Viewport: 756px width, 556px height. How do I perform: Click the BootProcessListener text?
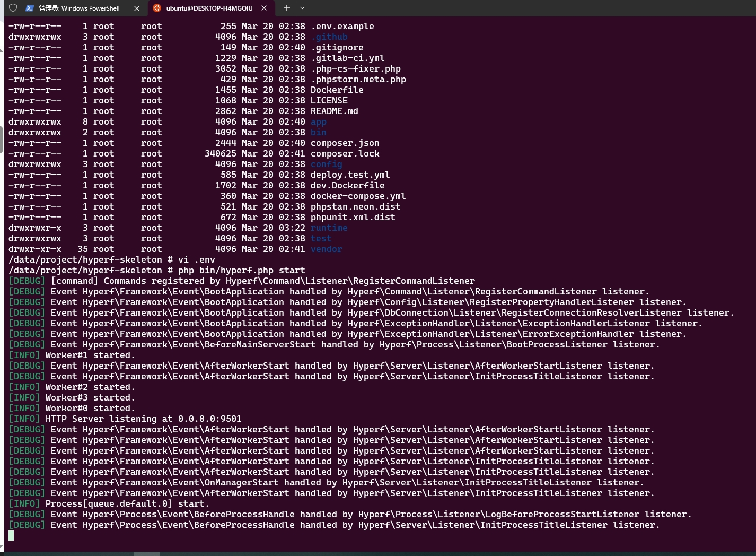557,345
